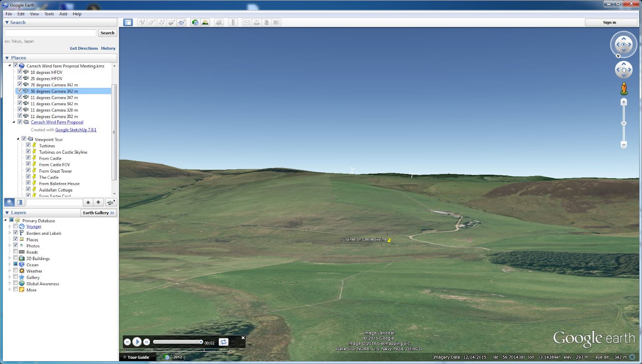Click the Search button
The width and height of the screenshot is (642, 364).
[x=108, y=33]
